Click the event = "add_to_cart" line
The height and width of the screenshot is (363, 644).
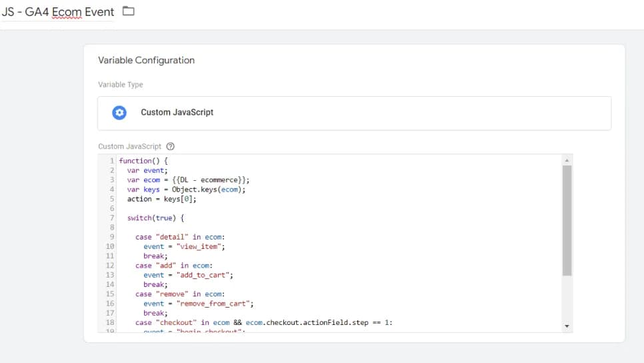pyautogui.click(x=188, y=275)
